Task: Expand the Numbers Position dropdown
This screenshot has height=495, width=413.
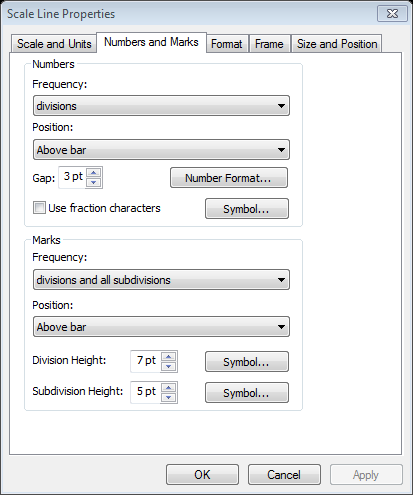Action: click(161, 150)
